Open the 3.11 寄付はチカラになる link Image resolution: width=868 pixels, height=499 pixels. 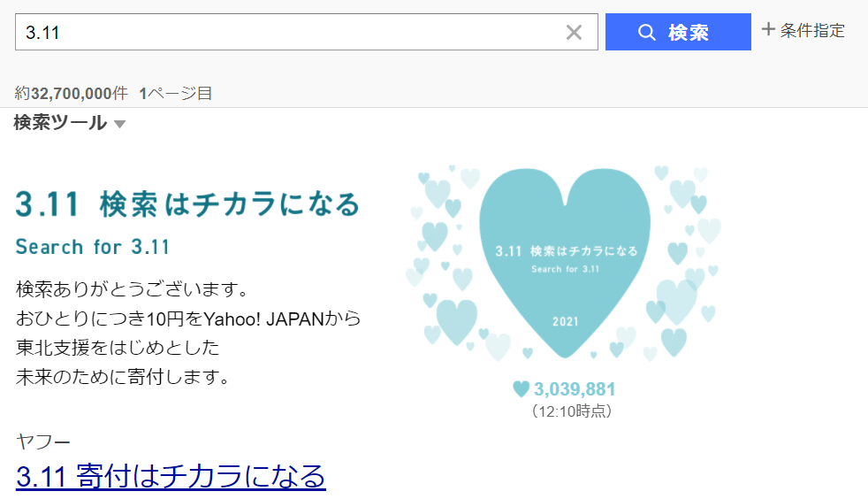[171, 476]
